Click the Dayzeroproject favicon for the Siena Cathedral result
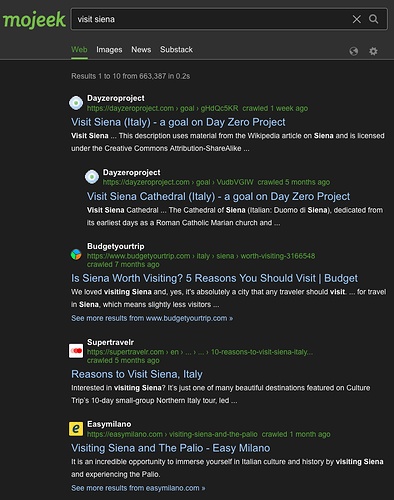The width and height of the screenshot is (394, 500). click(92, 177)
